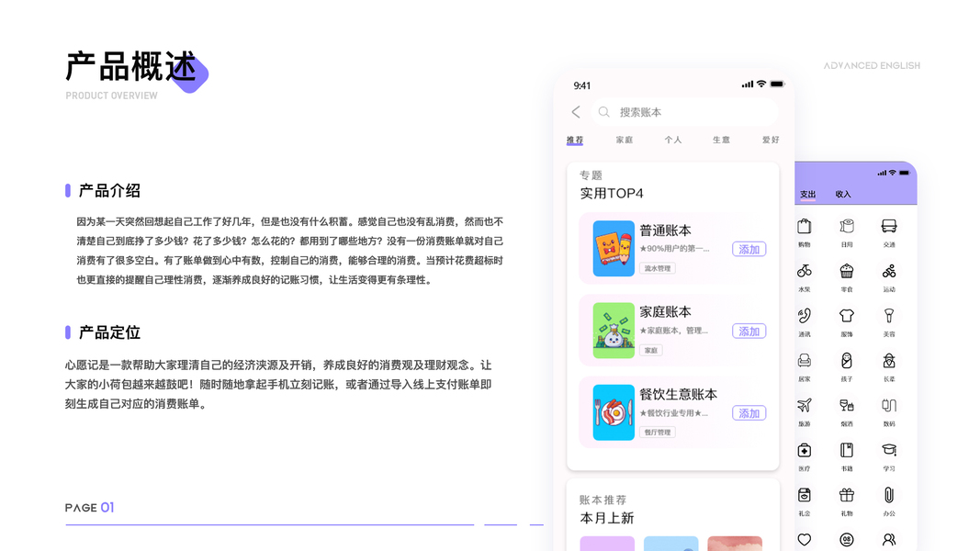
Task: Open the 家庭 category tab
Action: 625,140
